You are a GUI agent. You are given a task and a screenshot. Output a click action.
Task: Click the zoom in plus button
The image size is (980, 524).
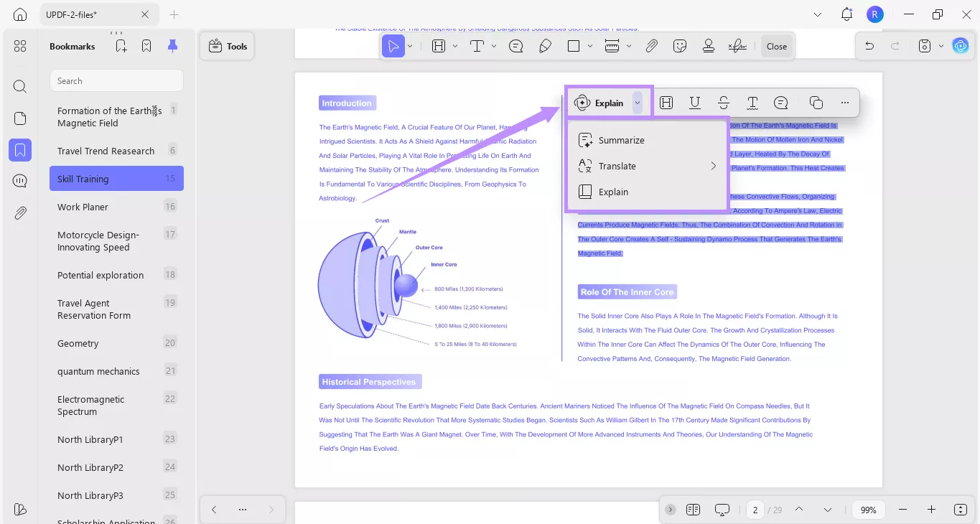pyautogui.click(x=931, y=510)
